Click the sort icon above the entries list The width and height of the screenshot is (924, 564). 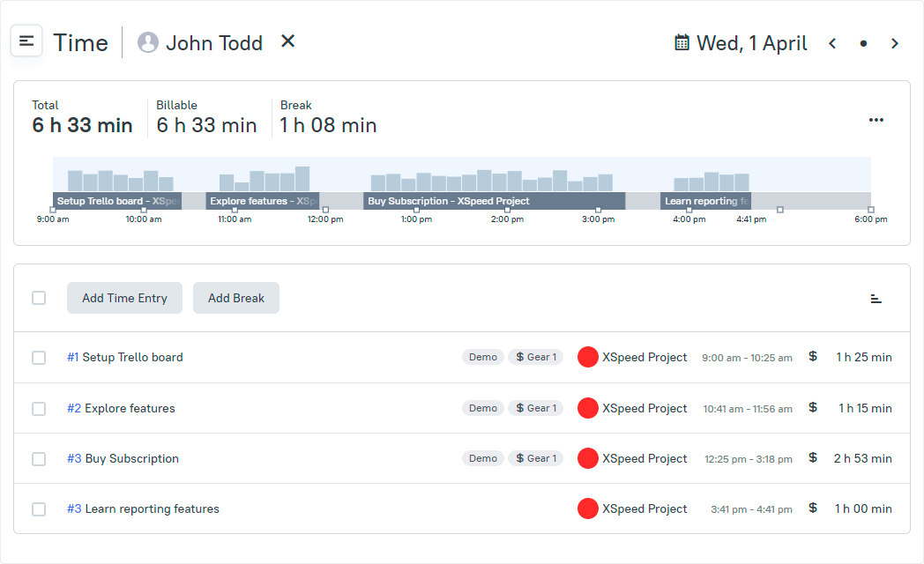876,298
